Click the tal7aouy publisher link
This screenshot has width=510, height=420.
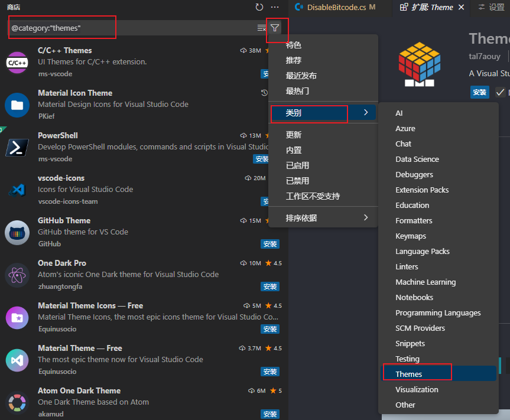tap(485, 56)
